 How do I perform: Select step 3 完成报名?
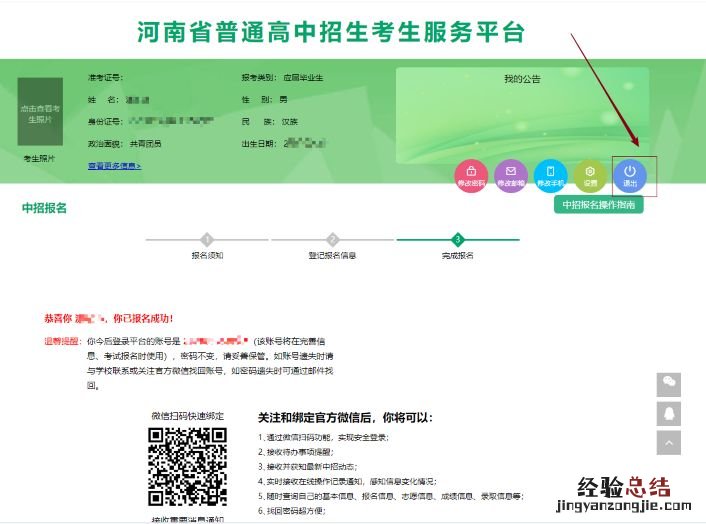click(458, 240)
